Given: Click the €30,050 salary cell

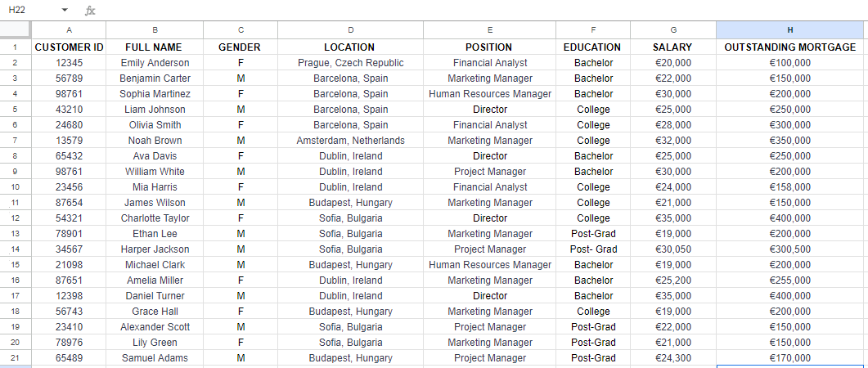Looking at the screenshot, I should [x=673, y=249].
